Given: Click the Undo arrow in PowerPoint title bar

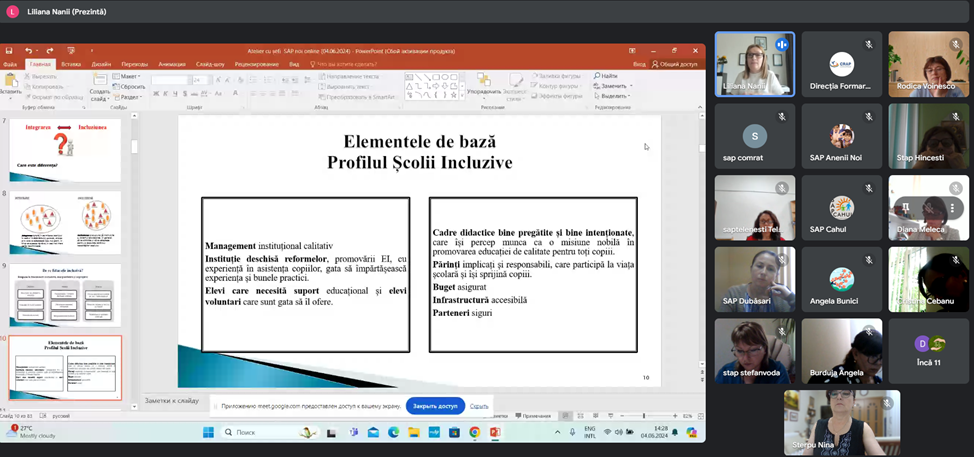Looking at the screenshot, I should click(28, 51).
